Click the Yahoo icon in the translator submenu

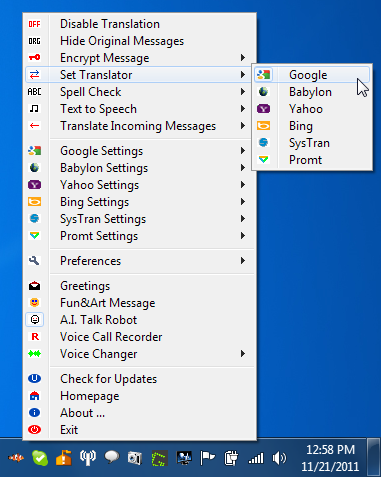point(263,109)
